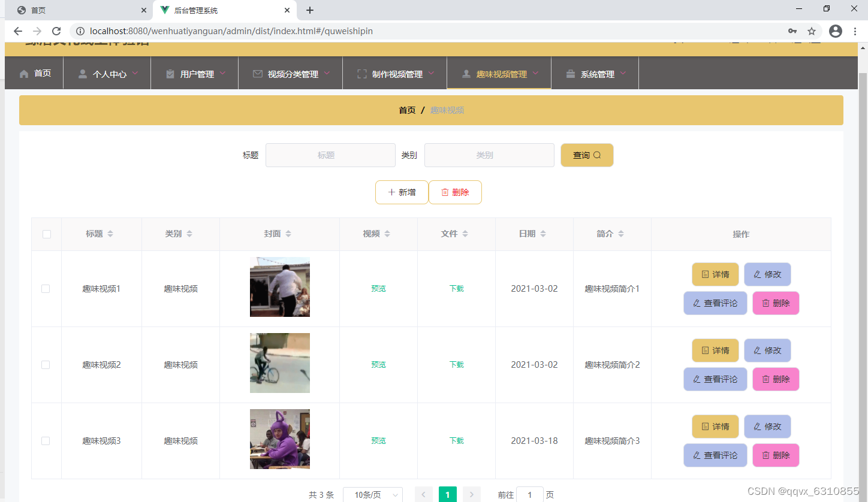Image resolution: width=868 pixels, height=502 pixels.
Task: Click the sort arrows on 文件 column
Action: coord(465,234)
